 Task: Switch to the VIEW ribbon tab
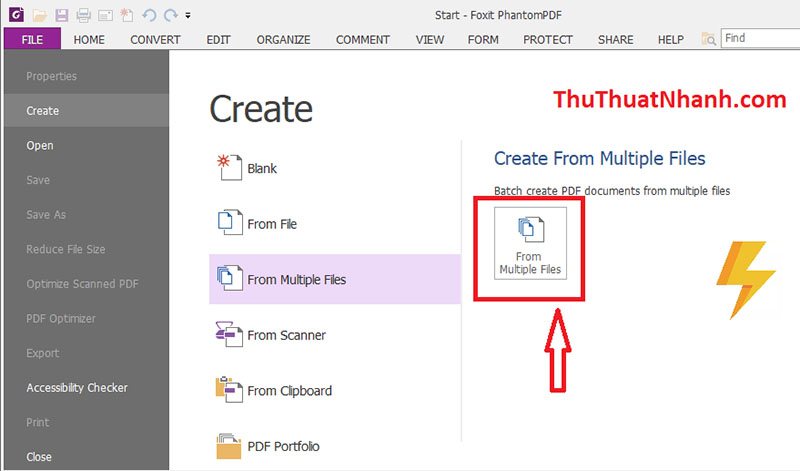(x=430, y=39)
